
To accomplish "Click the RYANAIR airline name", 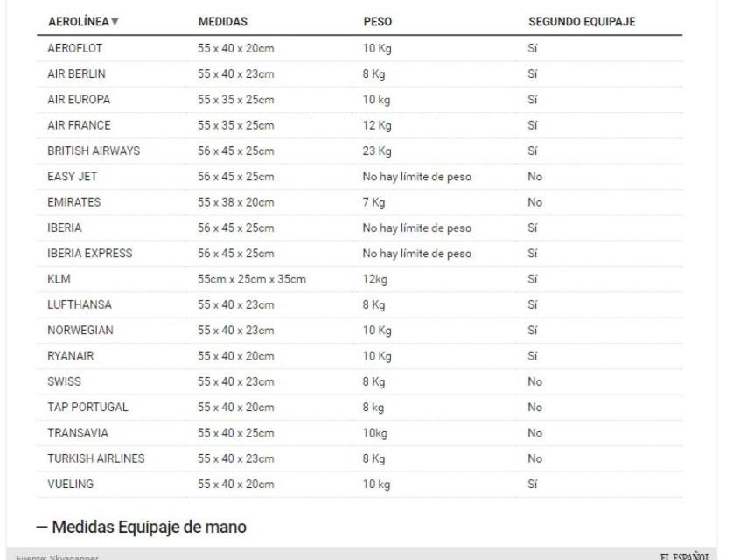I will [71, 355].
